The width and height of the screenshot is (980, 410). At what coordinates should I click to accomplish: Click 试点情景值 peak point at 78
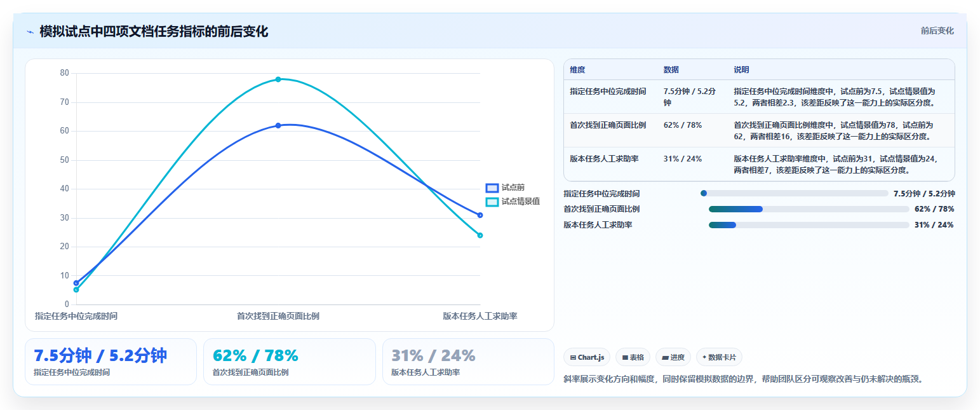[x=278, y=79]
